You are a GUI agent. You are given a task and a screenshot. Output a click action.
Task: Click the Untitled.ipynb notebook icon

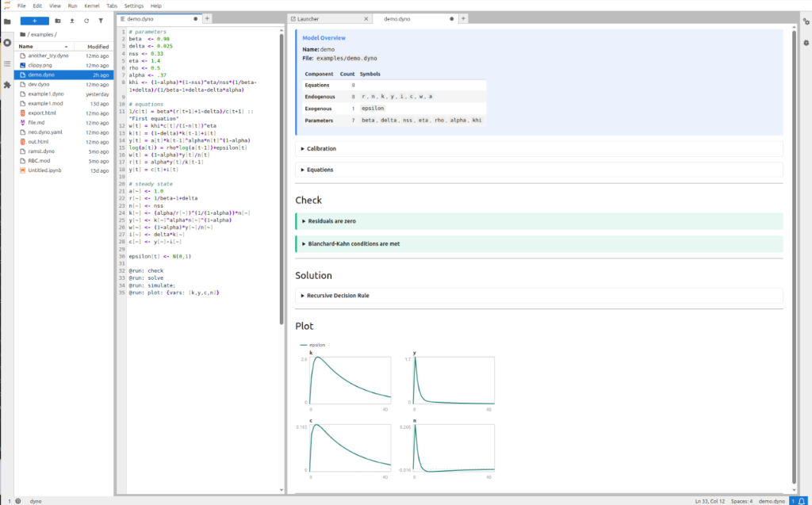click(23, 170)
